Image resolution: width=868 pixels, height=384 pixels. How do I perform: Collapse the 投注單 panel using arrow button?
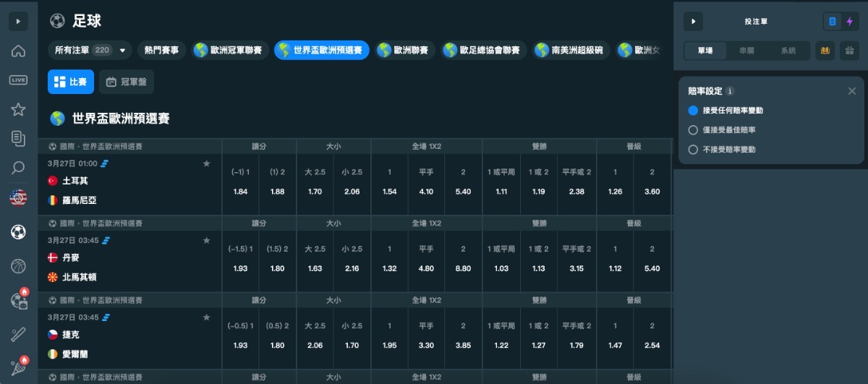[693, 22]
